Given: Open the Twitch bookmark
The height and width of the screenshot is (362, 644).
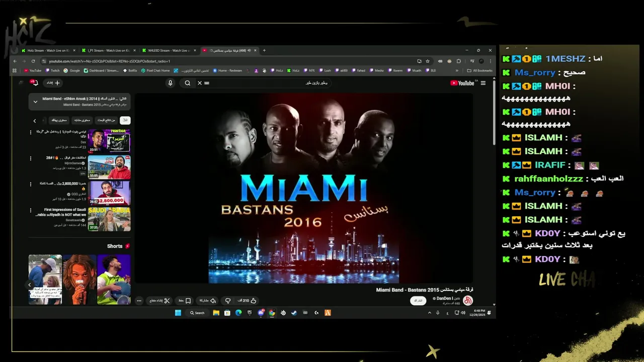Looking at the screenshot, I should [52, 70].
